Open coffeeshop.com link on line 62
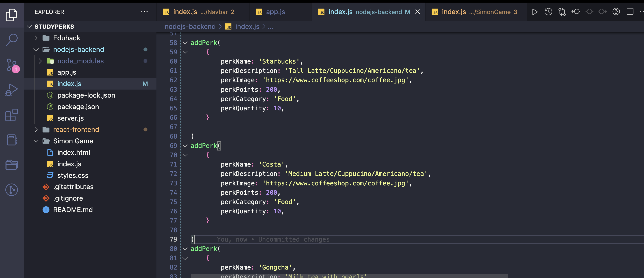The height and width of the screenshot is (278, 644). [335, 80]
